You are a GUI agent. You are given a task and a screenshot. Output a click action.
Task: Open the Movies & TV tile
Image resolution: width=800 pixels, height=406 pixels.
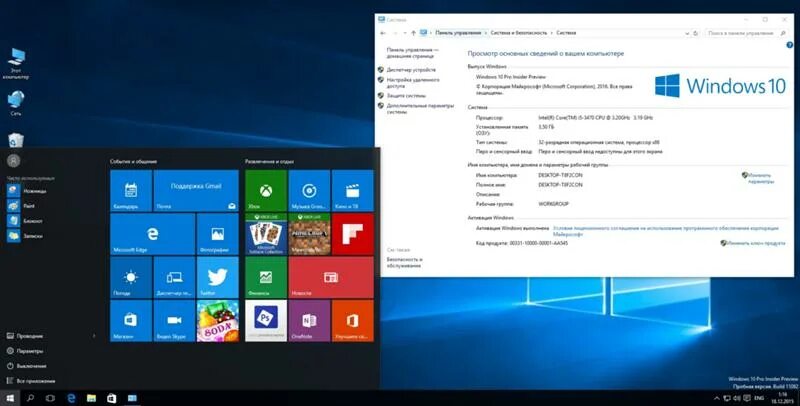[x=353, y=191]
